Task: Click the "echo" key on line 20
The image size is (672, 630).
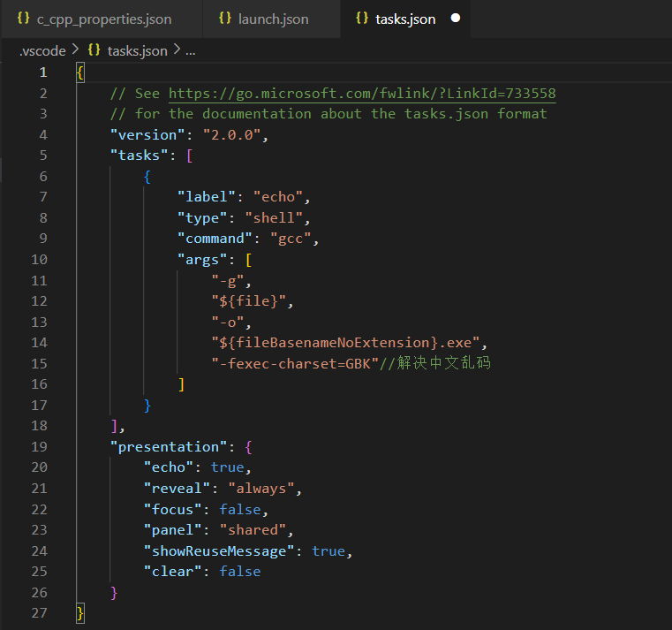Action: pos(169,467)
